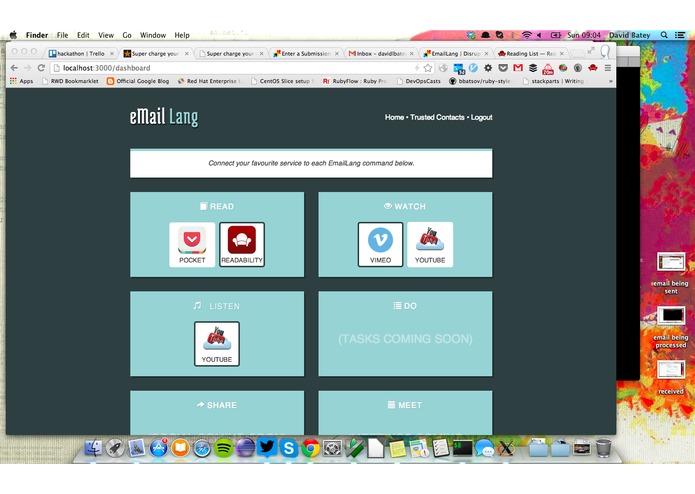Open the Go menu

click(127, 35)
